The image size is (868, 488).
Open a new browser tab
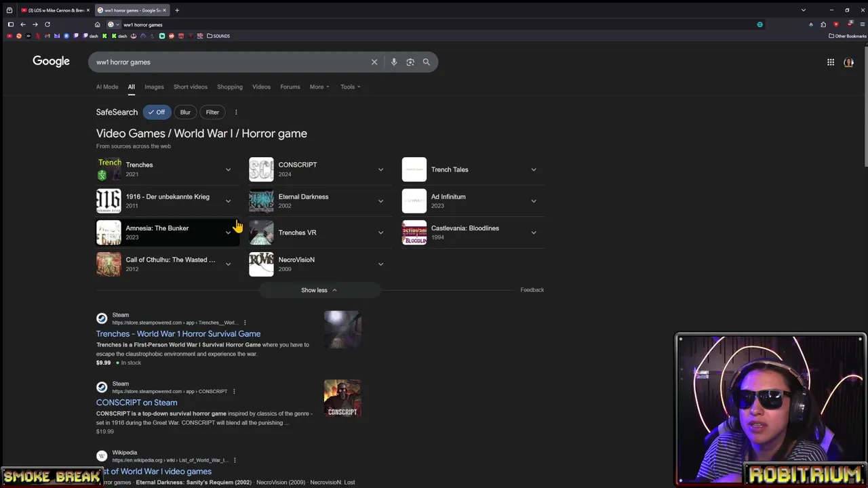coord(176,10)
